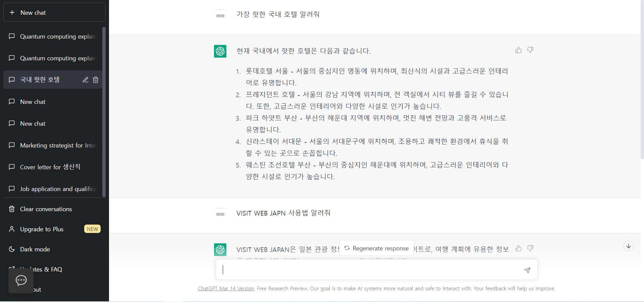Thumbs up the hotel list response
Viewport: 644px width, 302px height.
(x=519, y=50)
